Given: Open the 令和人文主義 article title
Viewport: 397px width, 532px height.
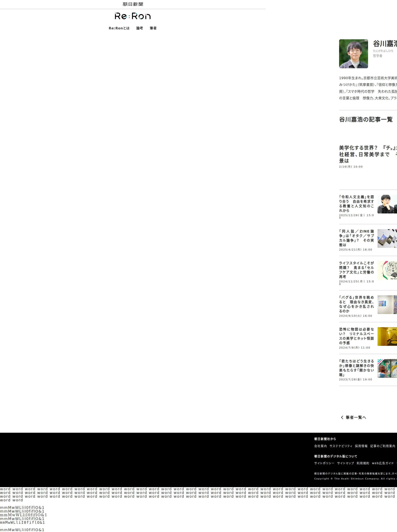Looking at the screenshot, I should pos(356,203).
